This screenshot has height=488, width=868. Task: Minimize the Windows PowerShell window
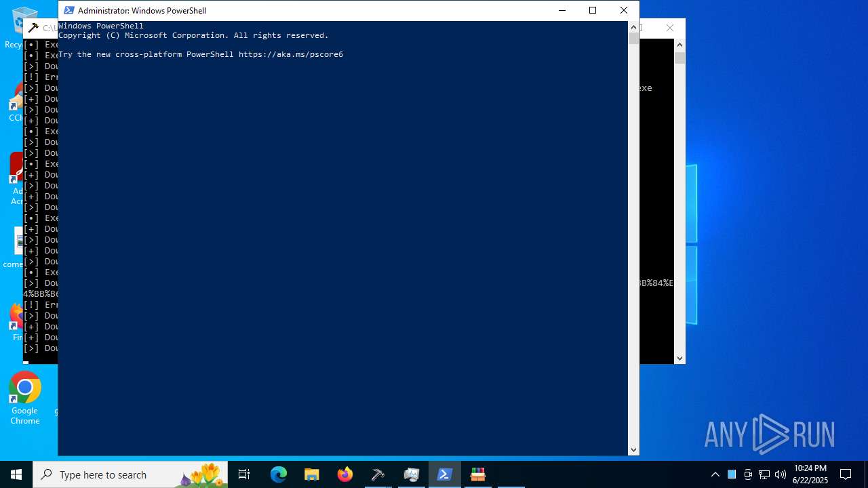click(x=561, y=10)
